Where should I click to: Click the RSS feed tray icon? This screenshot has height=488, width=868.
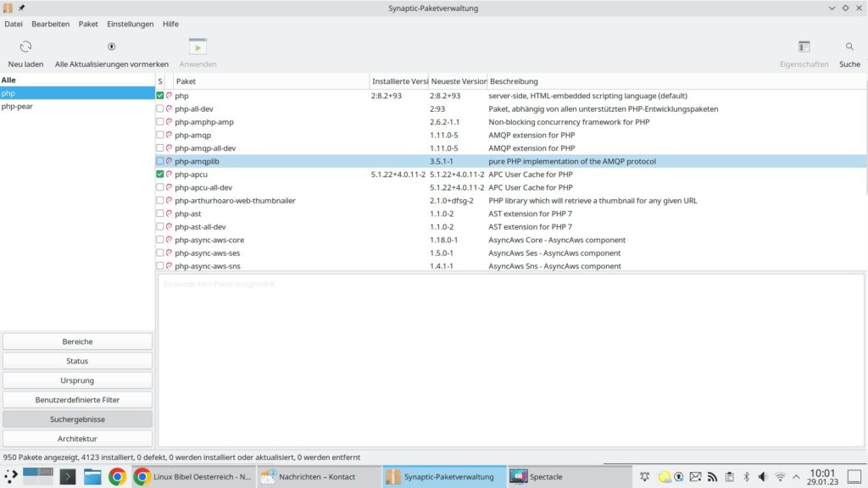click(x=712, y=476)
